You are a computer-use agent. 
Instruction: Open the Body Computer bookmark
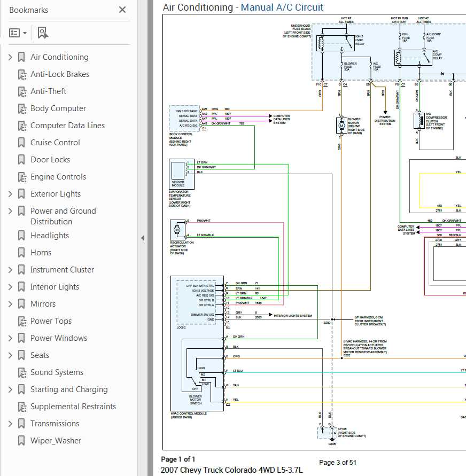58,108
